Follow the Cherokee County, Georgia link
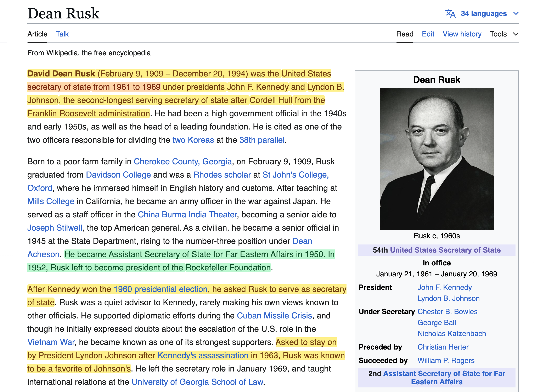Viewport: 535px width, 392px height. pyautogui.click(x=183, y=162)
